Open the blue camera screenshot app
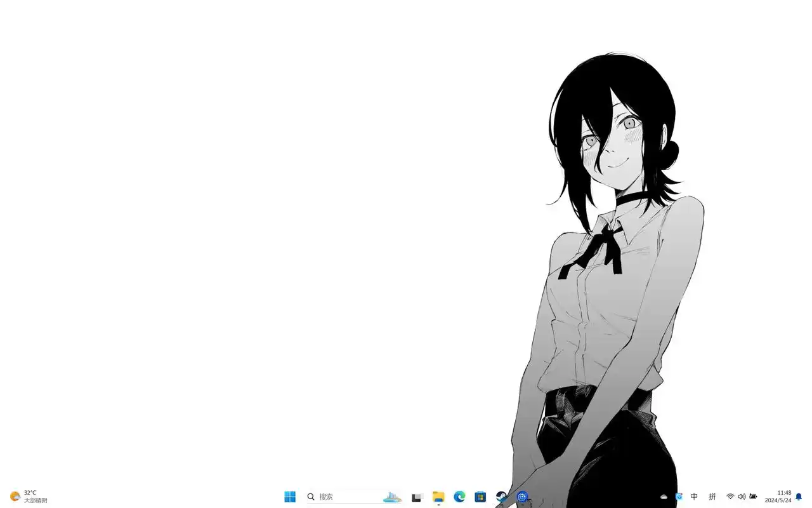812x508 pixels. point(522,497)
